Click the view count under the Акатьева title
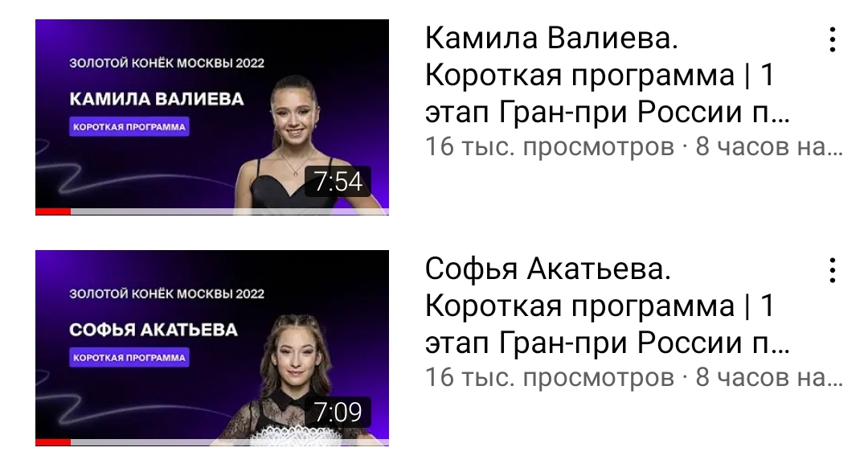 549,378
